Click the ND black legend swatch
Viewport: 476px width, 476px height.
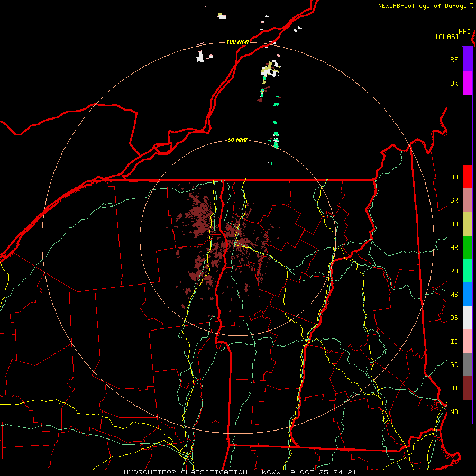click(x=467, y=411)
